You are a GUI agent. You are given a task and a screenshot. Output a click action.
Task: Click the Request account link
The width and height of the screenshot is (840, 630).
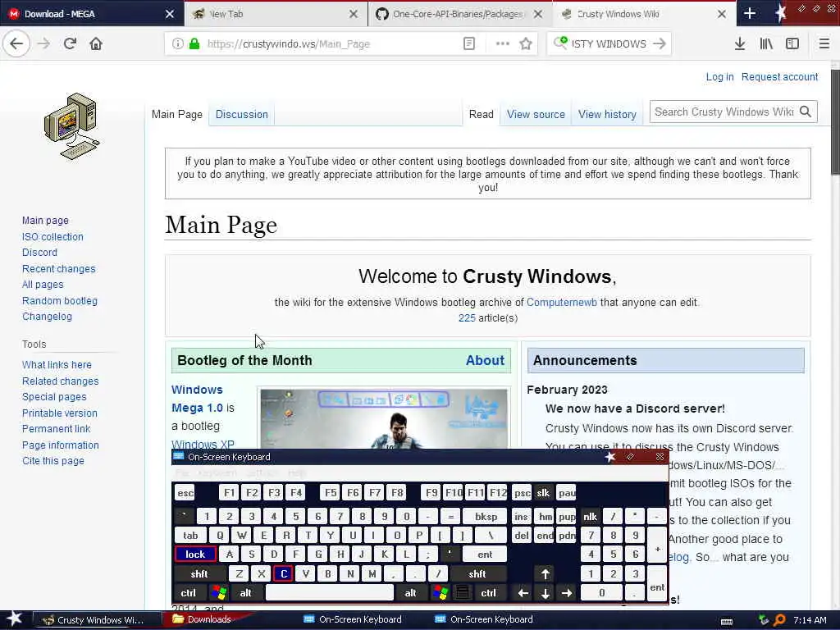[x=779, y=76]
